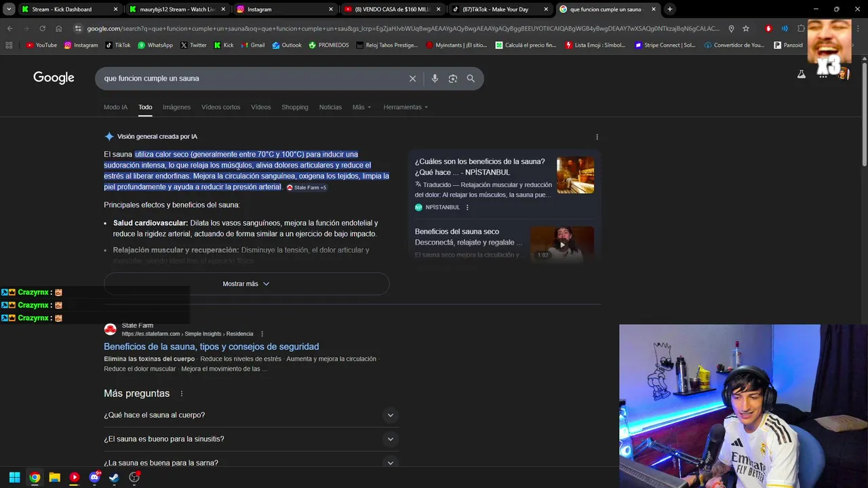Switch to Shopping results tab
Viewport: 868px width, 488px height.
click(295, 107)
